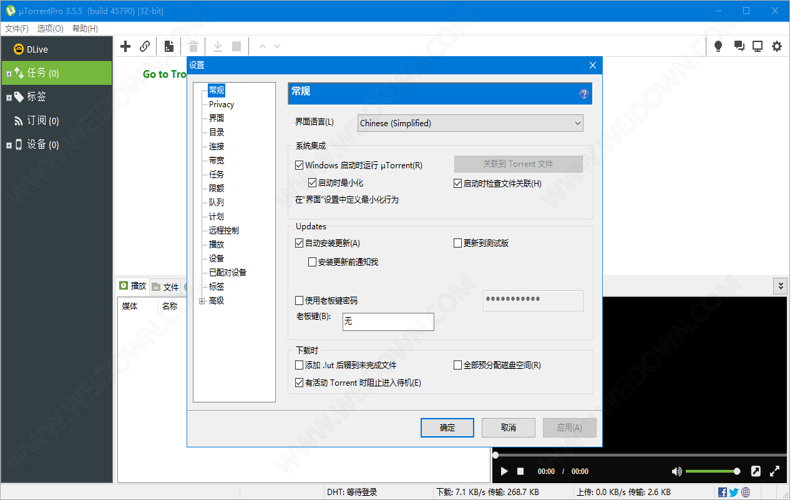Viewport: 790px width, 500px height.
Task: Select Privacy in settings tree
Action: click(x=221, y=104)
